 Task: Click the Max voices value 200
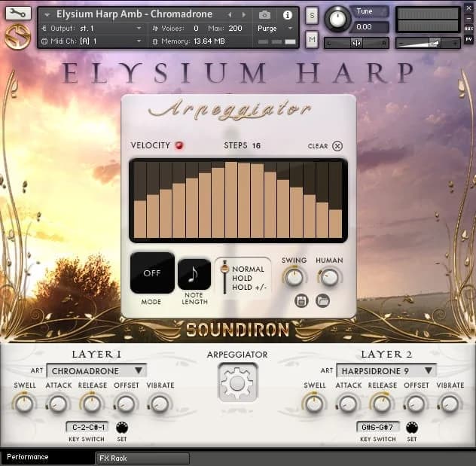click(x=235, y=28)
